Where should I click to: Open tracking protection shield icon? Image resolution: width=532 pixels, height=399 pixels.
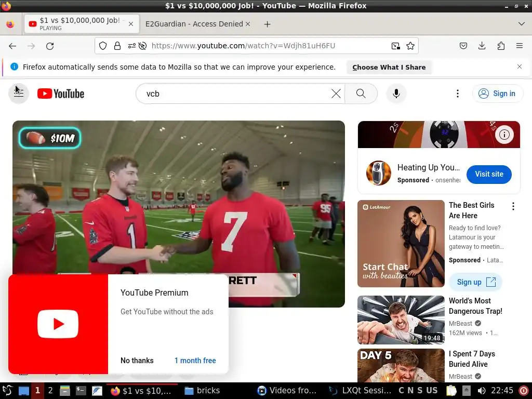click(x=103, y=46)
